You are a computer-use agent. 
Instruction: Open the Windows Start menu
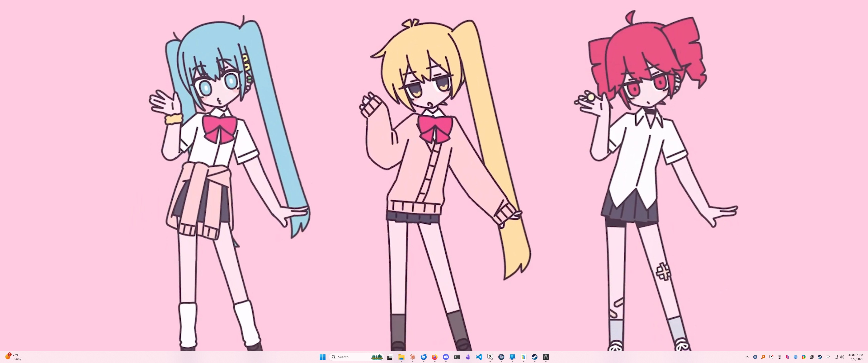(322, 357)
